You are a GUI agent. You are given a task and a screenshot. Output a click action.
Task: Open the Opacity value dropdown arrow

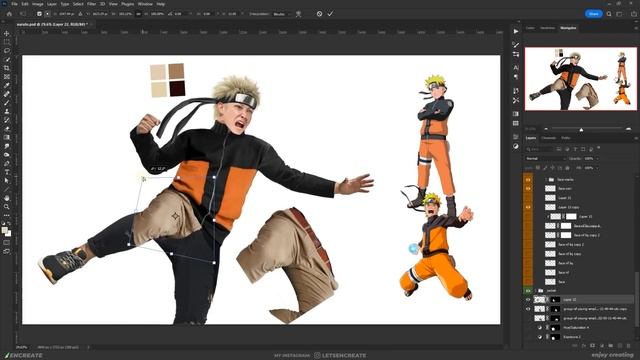[x=597, y=158]
